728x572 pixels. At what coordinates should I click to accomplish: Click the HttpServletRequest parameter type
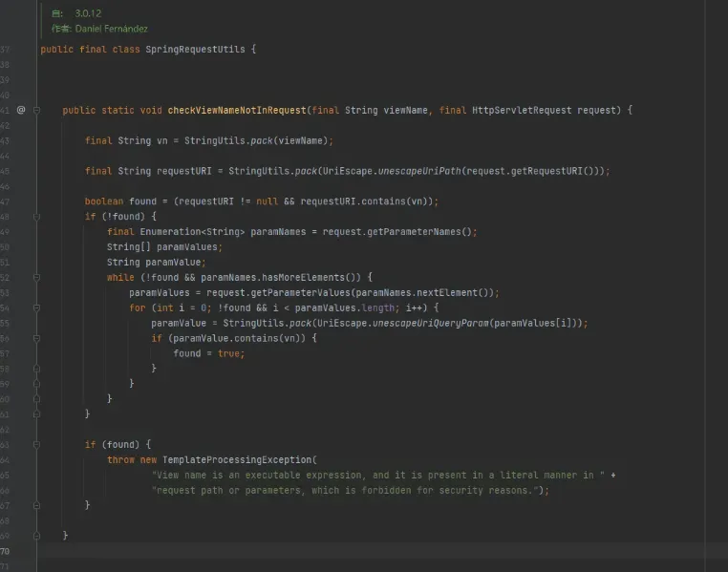point(522,111)
